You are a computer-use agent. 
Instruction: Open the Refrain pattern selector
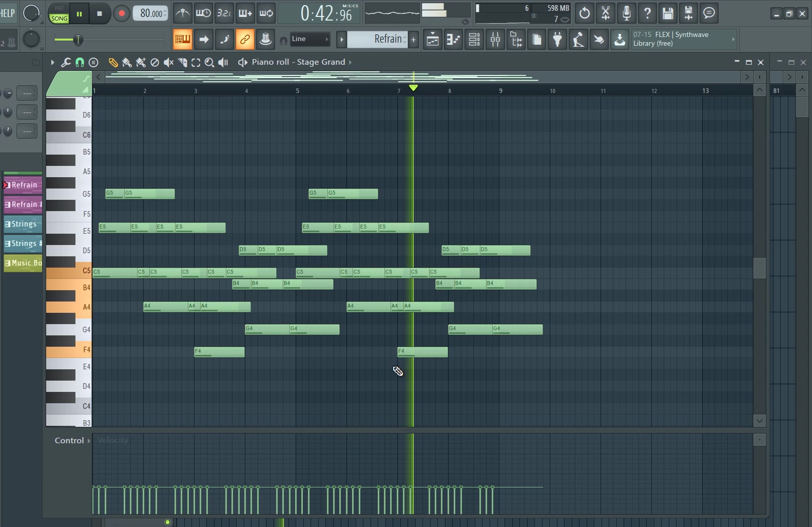point(377,39)
